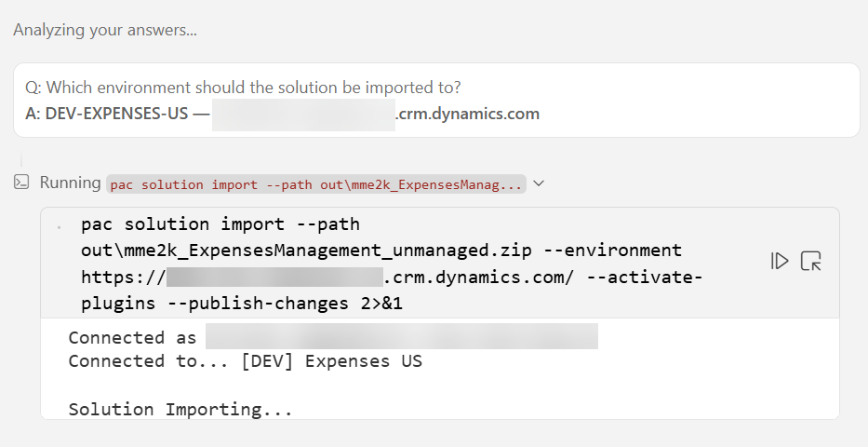868x447 pixels.
Task: Click the 'Solution Importing...' output line
Action: pyautogui.click(x=180, y=410)
